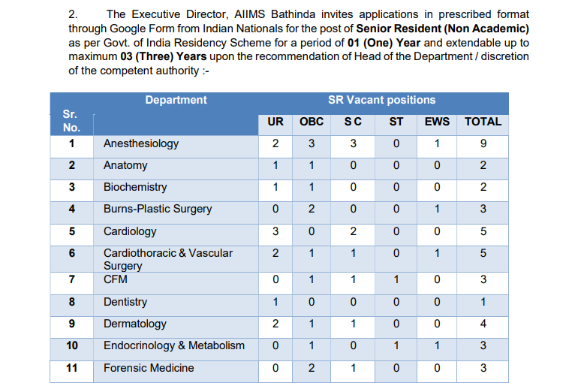Click the OBC column header
Screen dimensions: 578x392
click(x=312, y=122)
